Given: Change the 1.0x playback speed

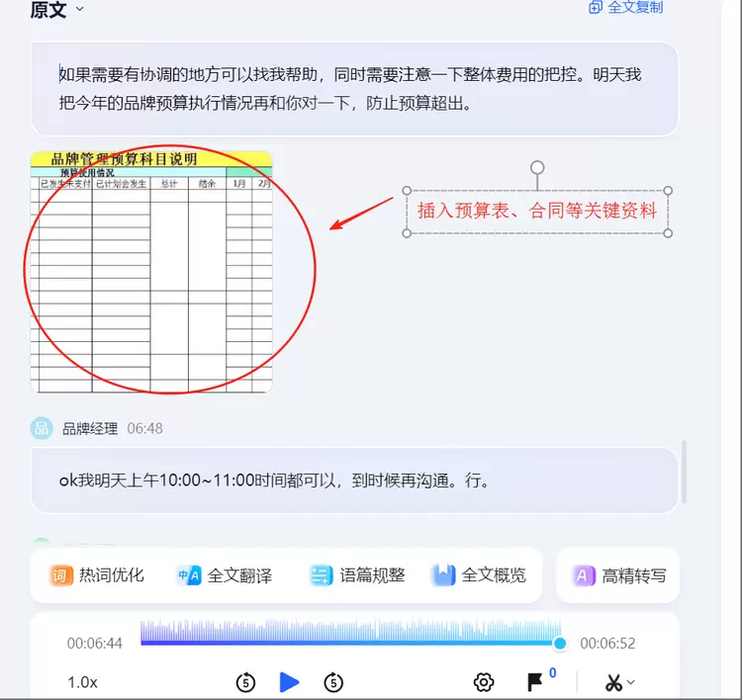Looking at the screenshot, I should (x=83, y=682).
